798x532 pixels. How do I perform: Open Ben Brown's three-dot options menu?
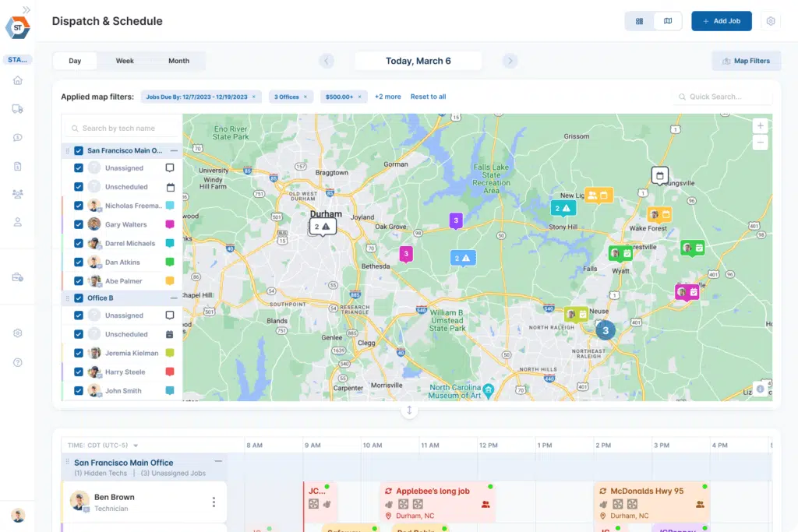(x=214, y=502)
